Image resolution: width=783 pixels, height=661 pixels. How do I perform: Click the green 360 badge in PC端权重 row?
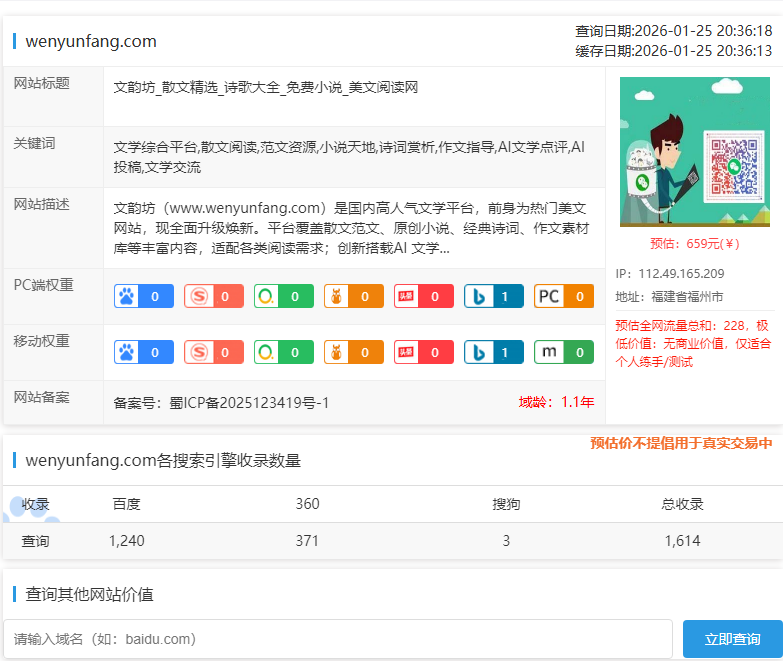pyautogui.click(x=284, y=296)
